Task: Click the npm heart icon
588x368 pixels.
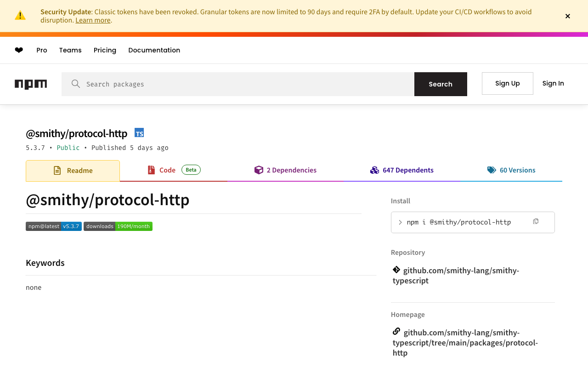Action: click(19, 50)
